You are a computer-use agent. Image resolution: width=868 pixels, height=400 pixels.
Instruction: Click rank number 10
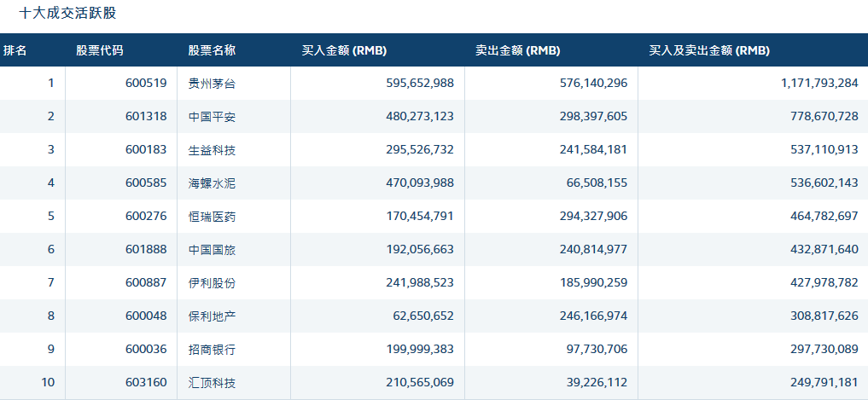click(48, 382)
